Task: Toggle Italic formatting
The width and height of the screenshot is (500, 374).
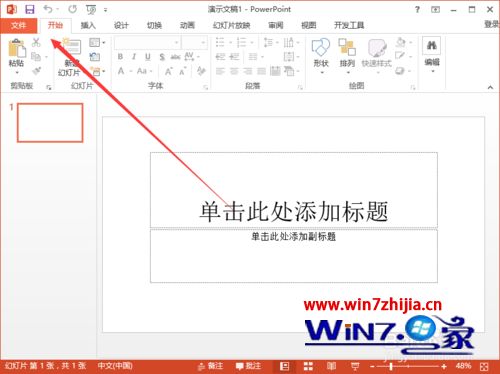Action: (134, 57)
